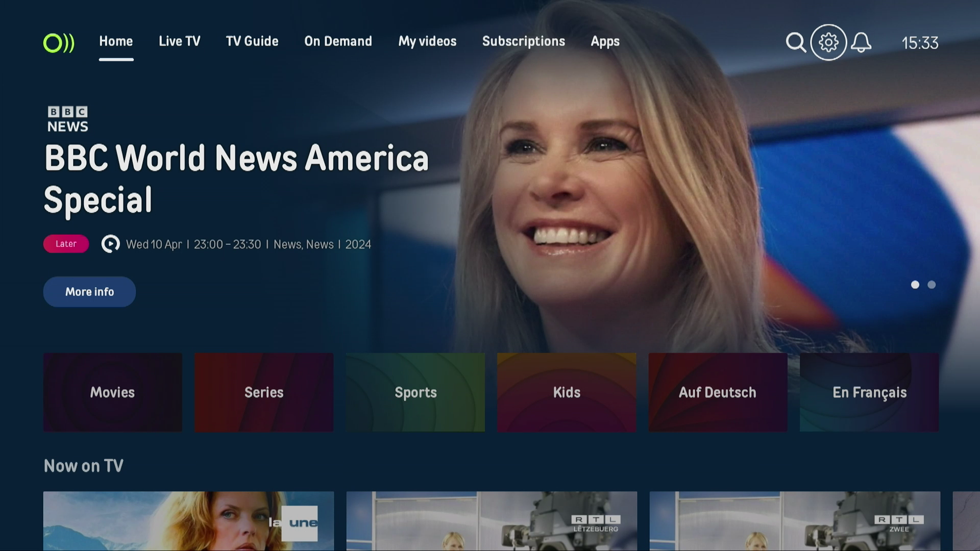Open the notifications bell icon
Viewport: 980px width, 551px height.
(861, 42)
